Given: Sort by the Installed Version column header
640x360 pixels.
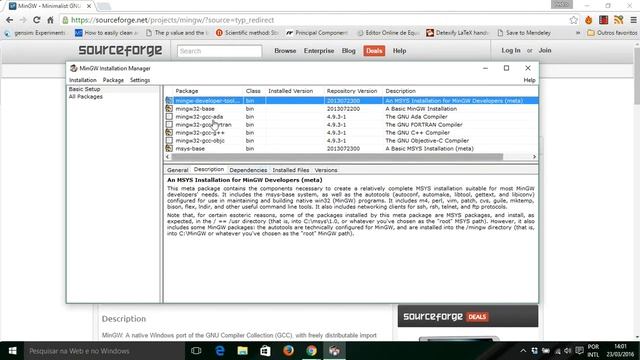Looking at the screenshot, I should tap(291, 91).
